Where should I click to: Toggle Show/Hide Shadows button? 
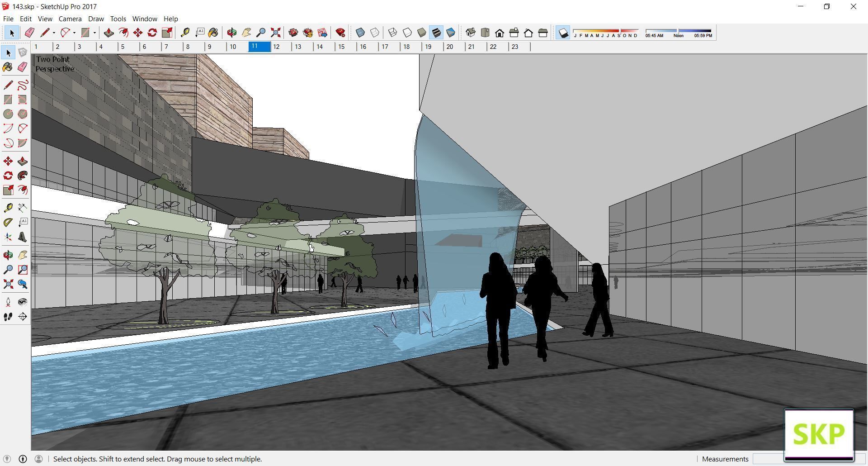563,33
